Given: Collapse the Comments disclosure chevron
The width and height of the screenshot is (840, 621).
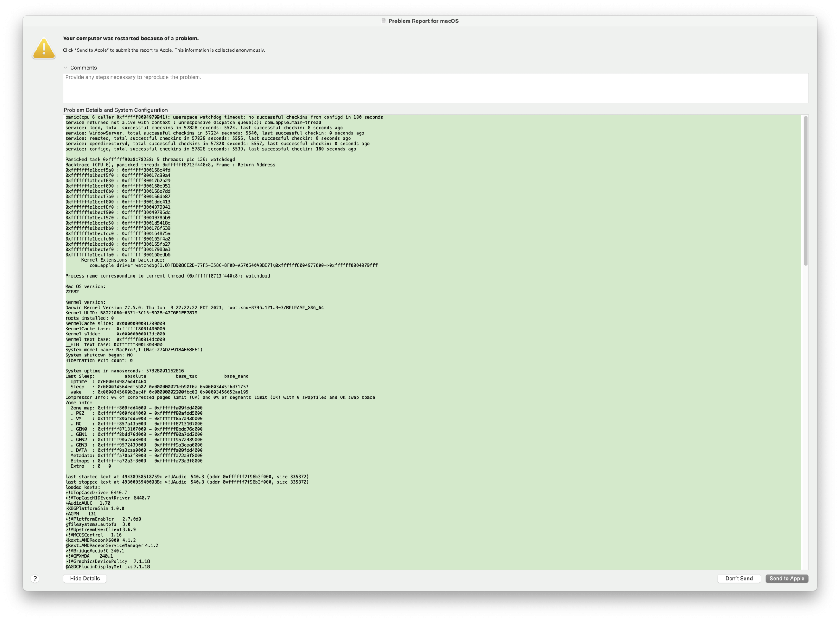Looking at the screenshot, I should [66, 68].
